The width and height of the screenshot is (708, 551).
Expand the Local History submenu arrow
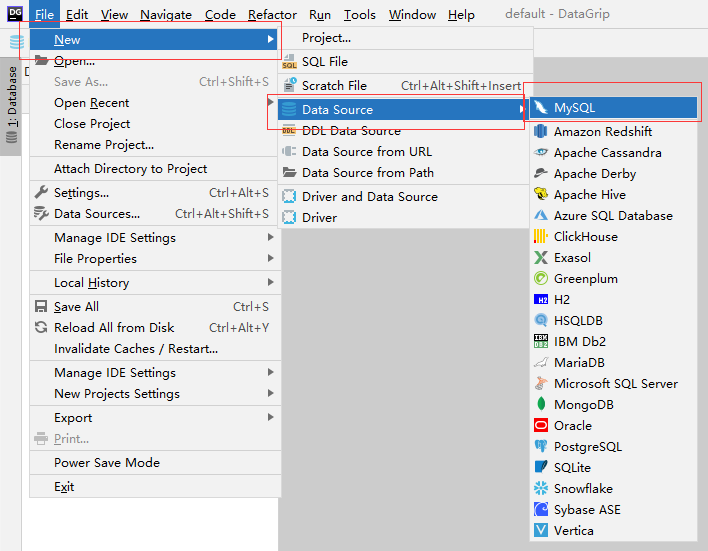pos(270,282)
